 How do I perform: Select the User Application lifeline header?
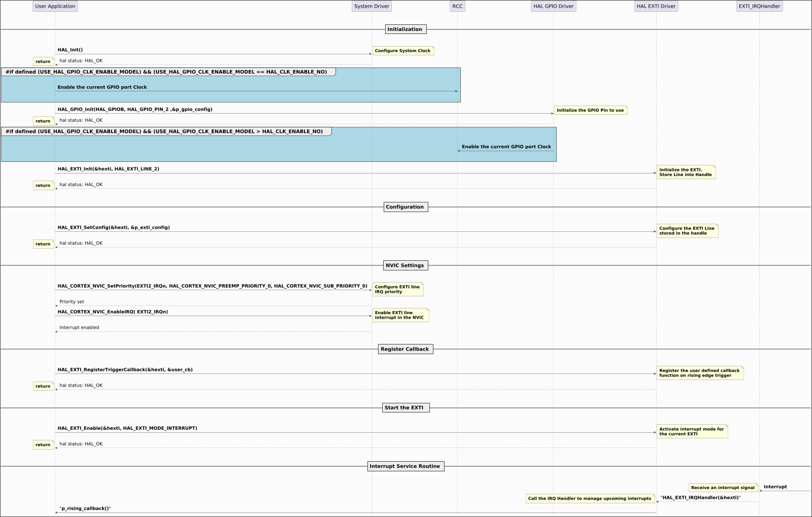(x=55, y=6)
